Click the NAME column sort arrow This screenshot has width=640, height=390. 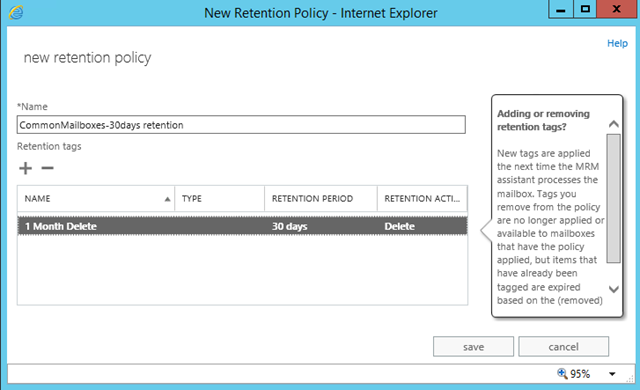pos(167,199)
